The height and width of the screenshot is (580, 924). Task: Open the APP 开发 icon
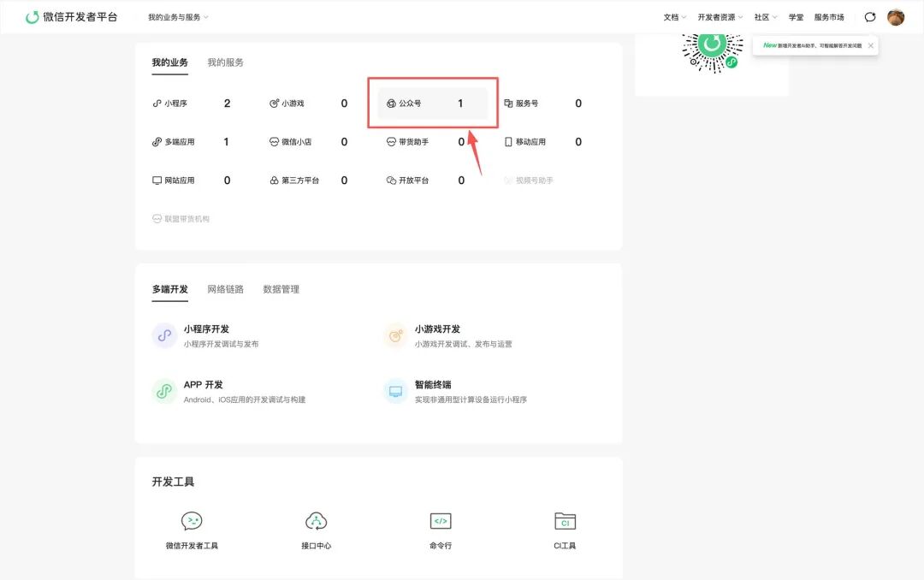pos(164,391)
